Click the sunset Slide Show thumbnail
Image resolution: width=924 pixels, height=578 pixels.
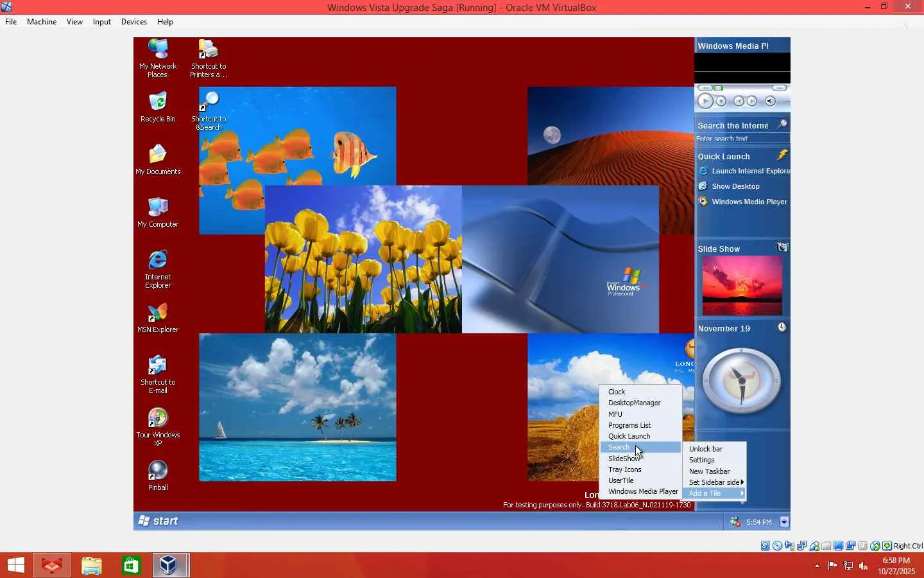(742, 286)
